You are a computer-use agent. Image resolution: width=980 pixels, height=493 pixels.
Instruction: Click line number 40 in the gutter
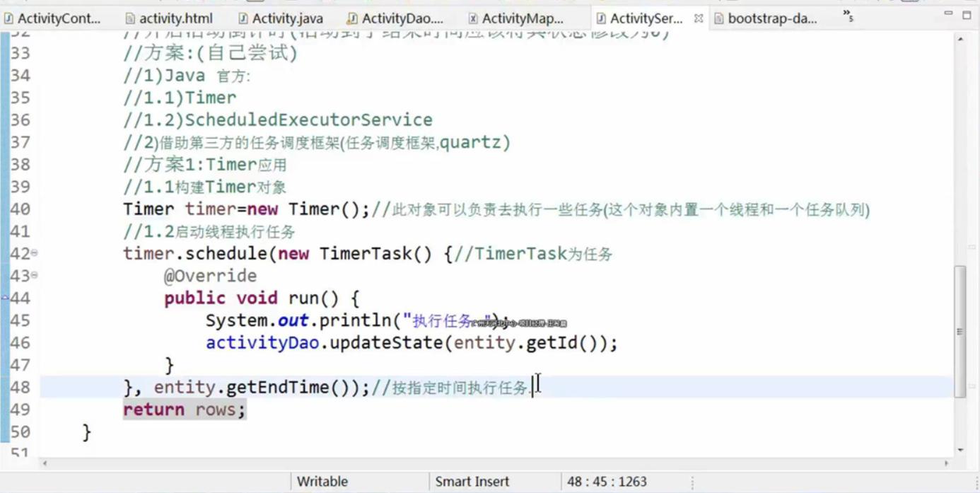pos(21,209)
